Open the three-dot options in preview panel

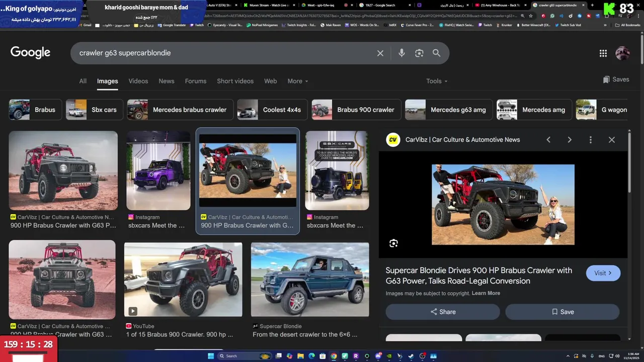pyautogui.click(x=591, y=140)
